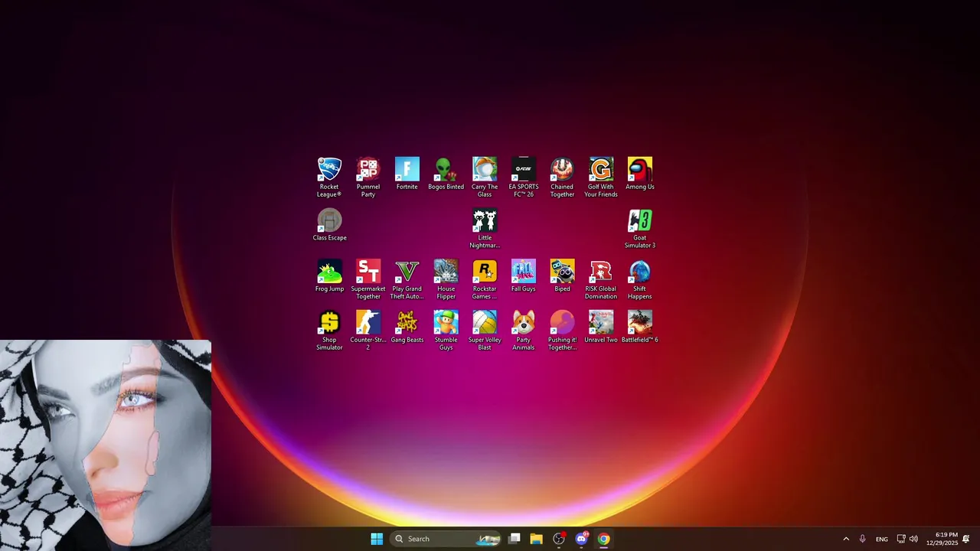This screenshot has width=980, height=551.
Task: Click the Carry The Glass shortcut
Action: pos(485,177)
